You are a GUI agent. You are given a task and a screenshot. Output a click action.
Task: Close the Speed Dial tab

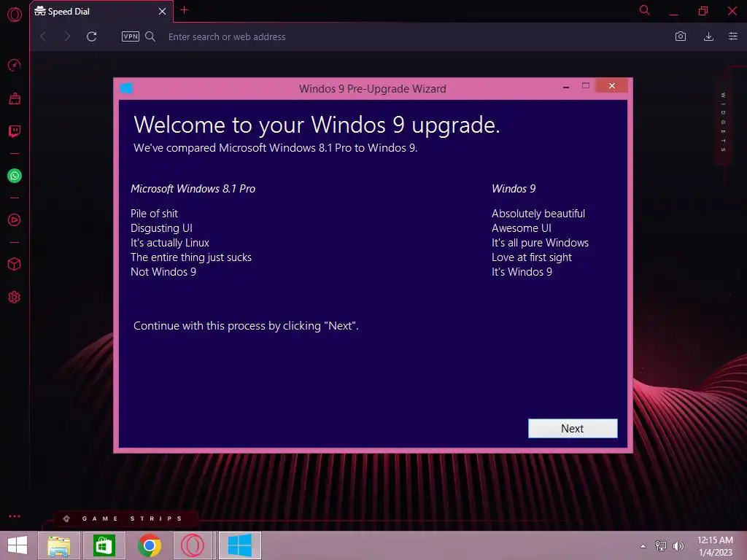click(x=162, y=12)
